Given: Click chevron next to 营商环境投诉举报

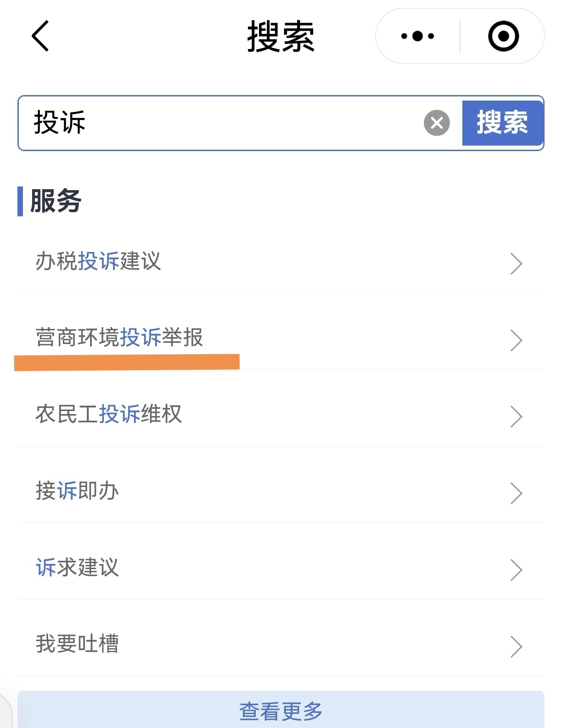Looking at the screenshot, I should (517, 340).
